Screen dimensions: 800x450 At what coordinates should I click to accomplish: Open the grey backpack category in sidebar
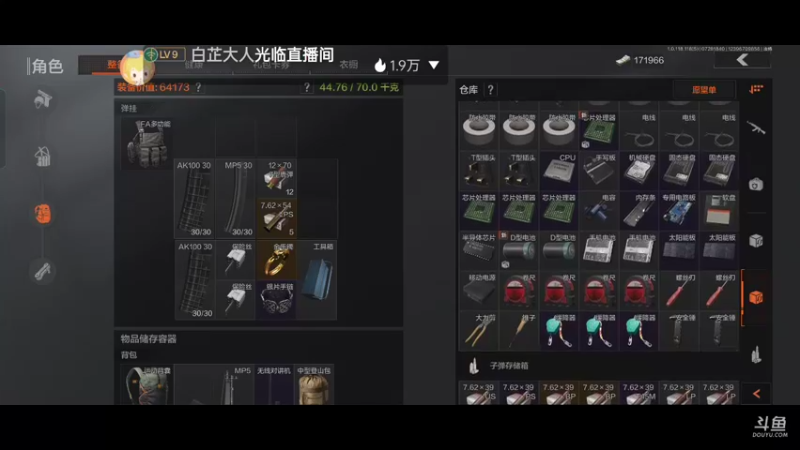coord(43,156)
